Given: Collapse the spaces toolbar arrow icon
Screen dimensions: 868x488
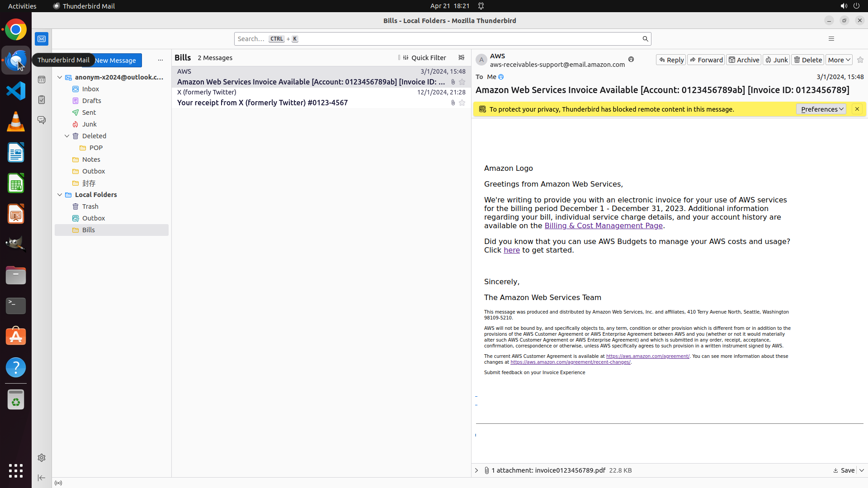Looking at the screenshot, I should [42, 478].
